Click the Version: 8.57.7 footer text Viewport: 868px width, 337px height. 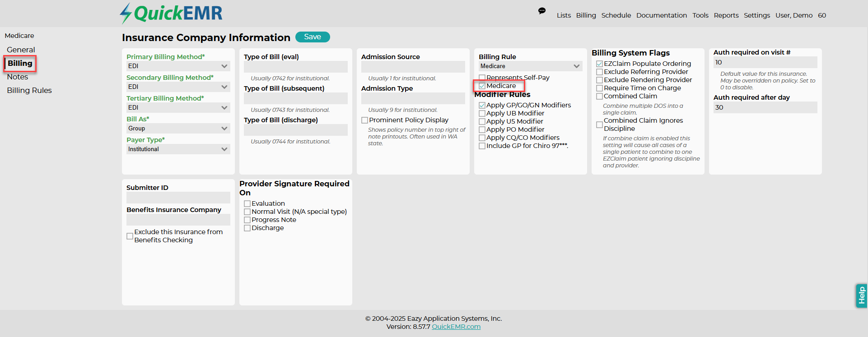408,327
